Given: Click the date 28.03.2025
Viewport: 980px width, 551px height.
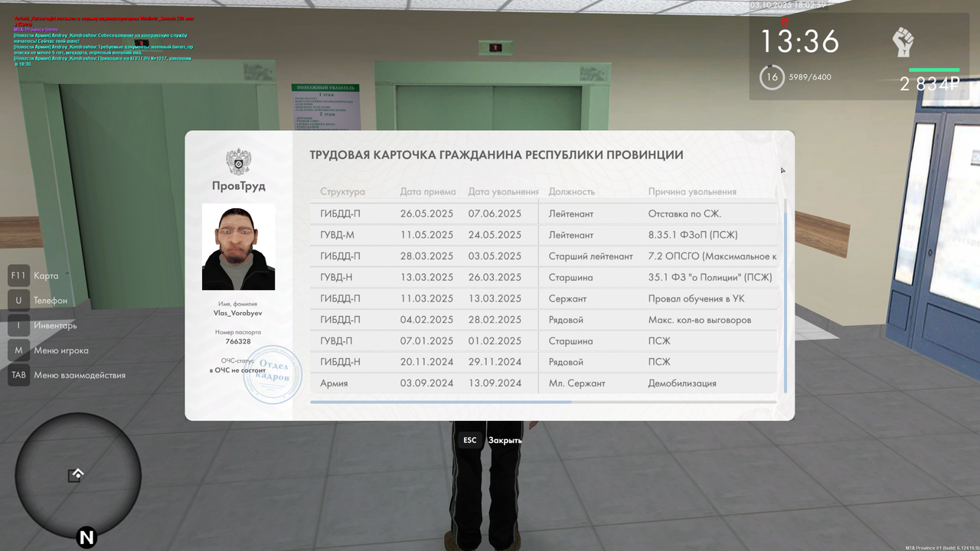Looking at the screenshot, I should click(x=426, y=256).
